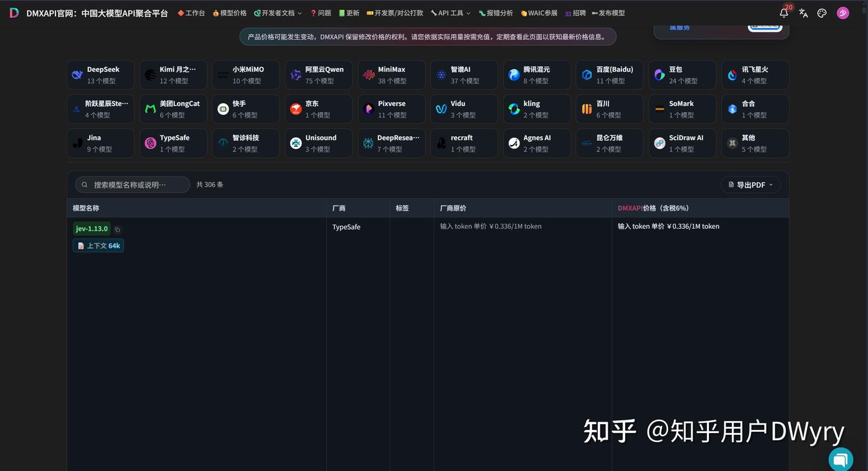This screenshot has width=868, height=471.
Task: Filter by the Kimi 月之… vendor card
Action: coord(174,75)
